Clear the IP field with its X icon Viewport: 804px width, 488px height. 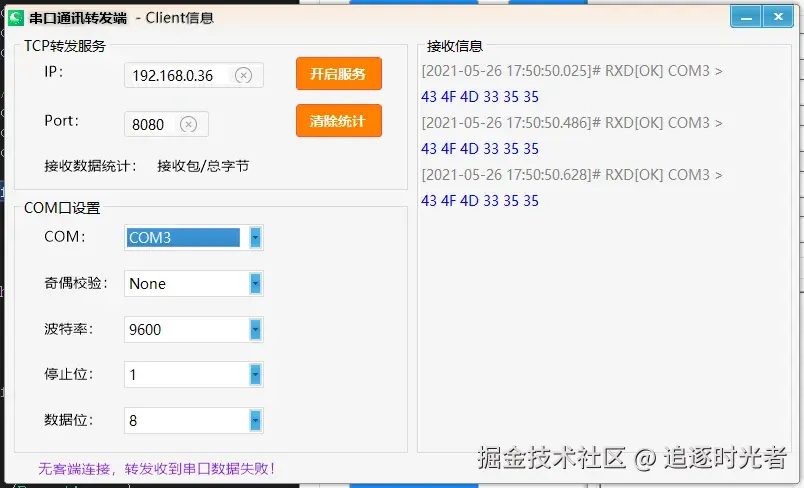click(244, 75)
